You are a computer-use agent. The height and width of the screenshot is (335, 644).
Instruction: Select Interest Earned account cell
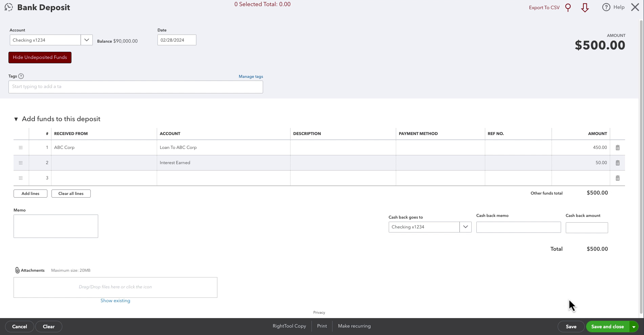[223, 163]
